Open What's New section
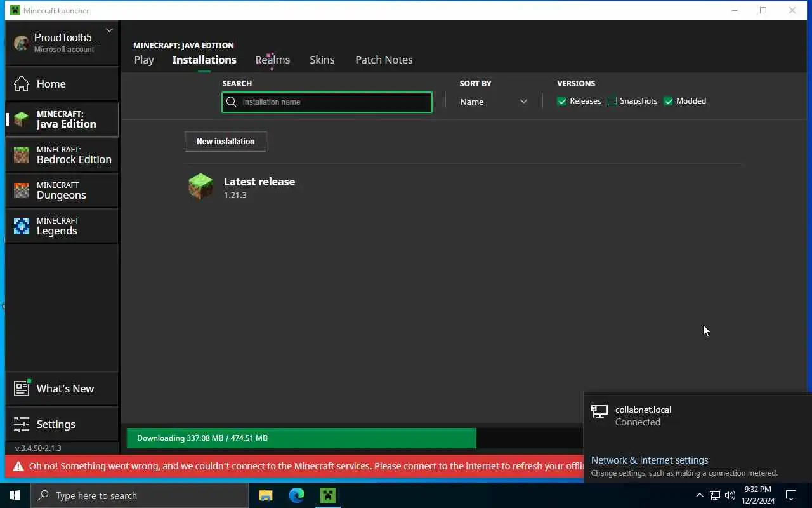The image size is (812, 508). point(62,389)
